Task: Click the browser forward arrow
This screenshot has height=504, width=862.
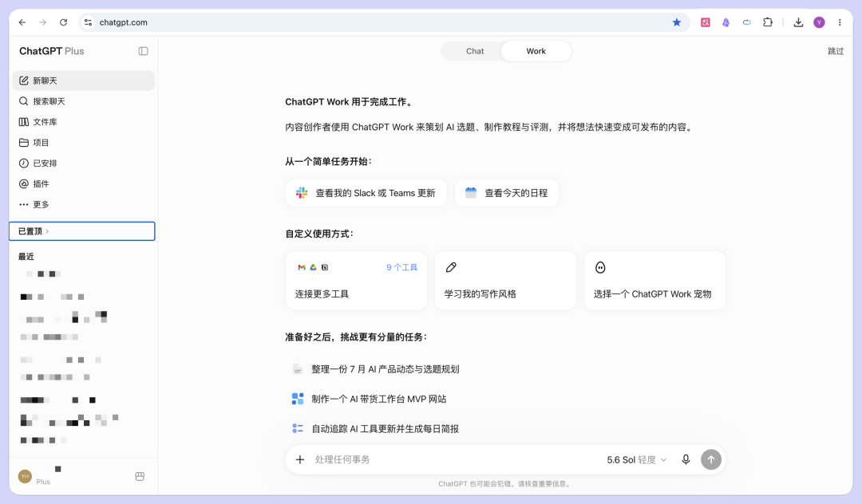Action: click(x=43, y=22)
